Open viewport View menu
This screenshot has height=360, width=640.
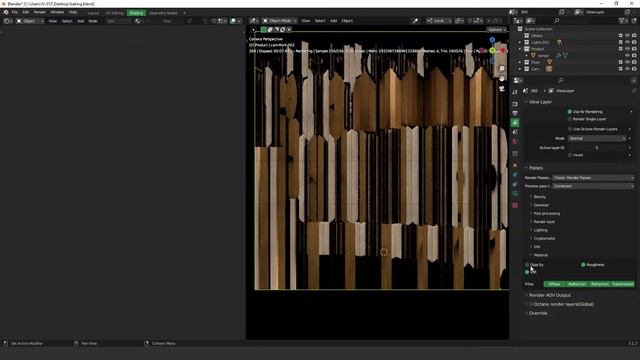(x=305, y=20)
